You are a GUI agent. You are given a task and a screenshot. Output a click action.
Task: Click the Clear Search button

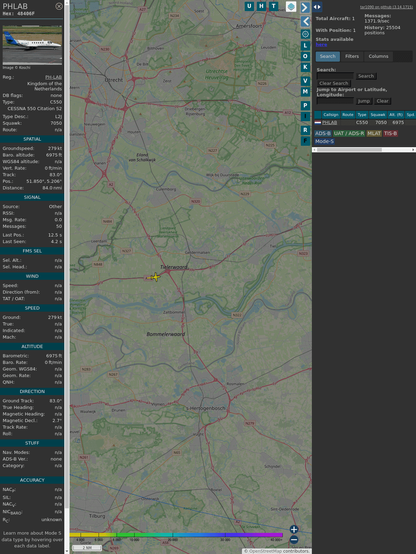[334, 83]
